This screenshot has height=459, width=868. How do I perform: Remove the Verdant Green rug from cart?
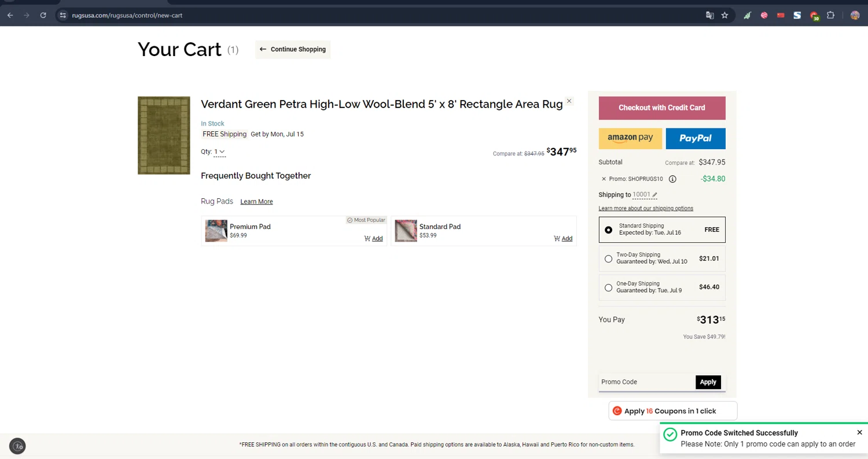569,101
